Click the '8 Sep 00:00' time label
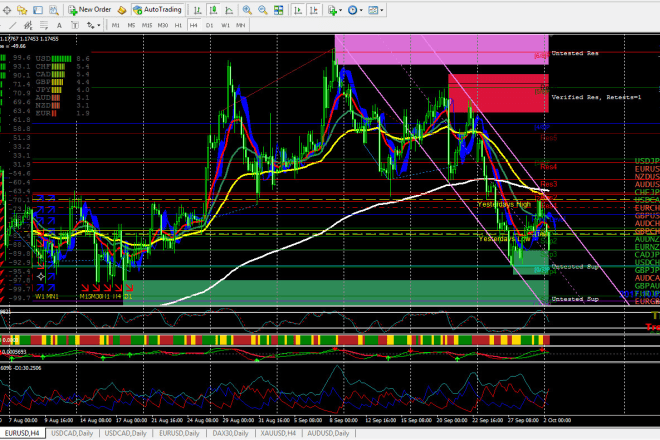This screenshot has height=440, width=660. tap(343, 420)
